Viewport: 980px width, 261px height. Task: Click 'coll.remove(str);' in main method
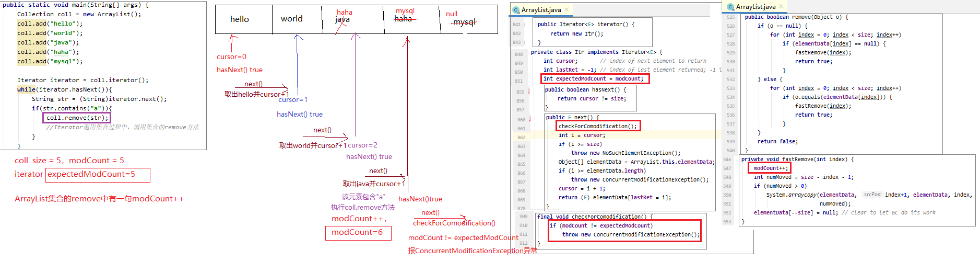[77, 118]
